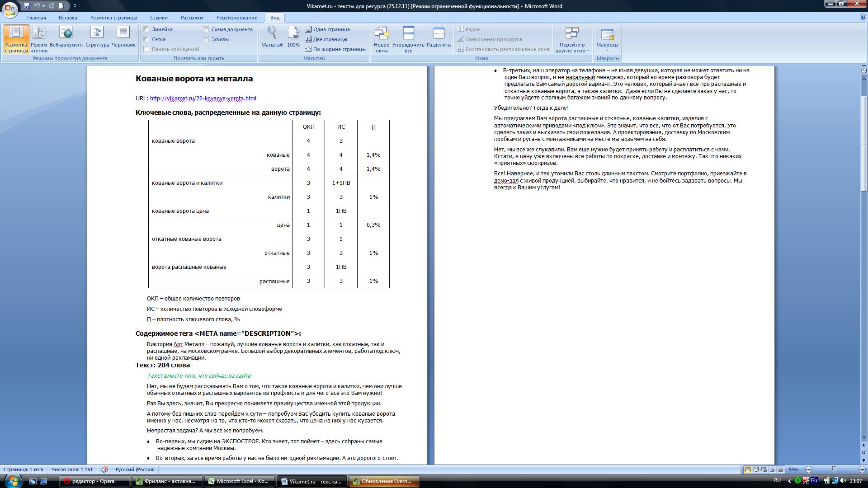
Task: Switch to Microsoft Excel taskbar button
Action: coord(239,481)
